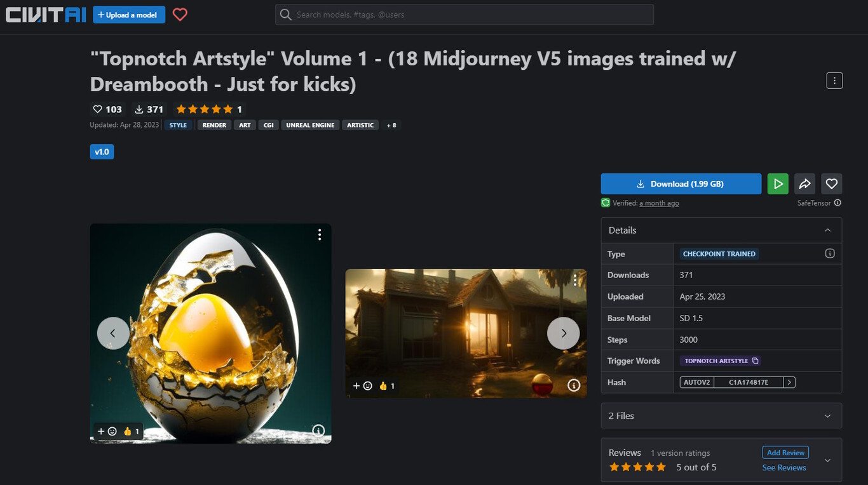Open the UNREAL ENGINE tag

pyautogui.click(x=310, y=125)
